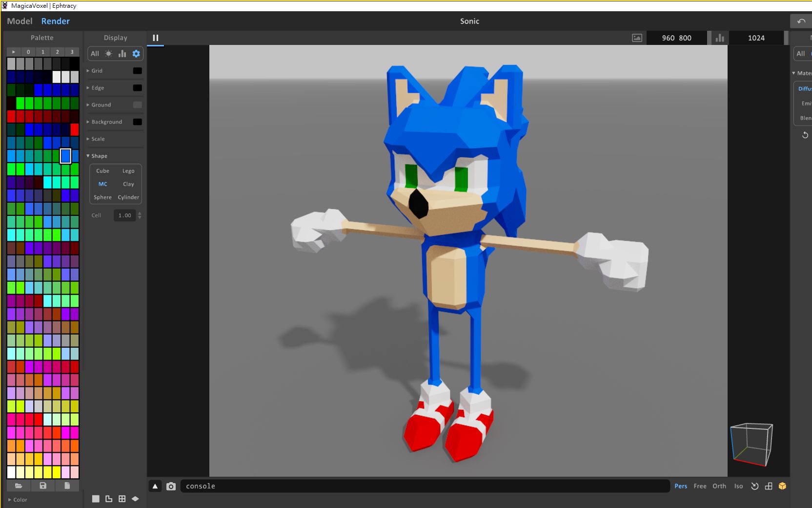Click the diamond ground plane icon

(135, 499)
